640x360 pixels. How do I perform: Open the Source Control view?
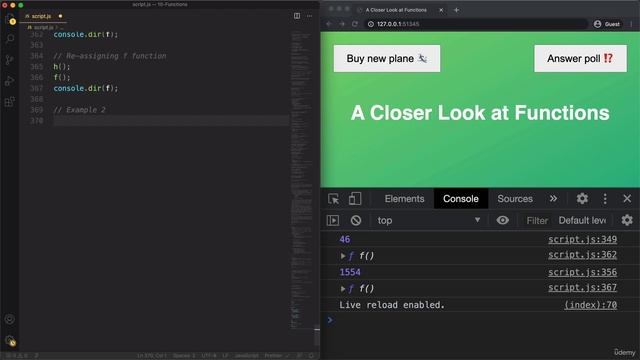pyautogui.click(x=10, y=60)
